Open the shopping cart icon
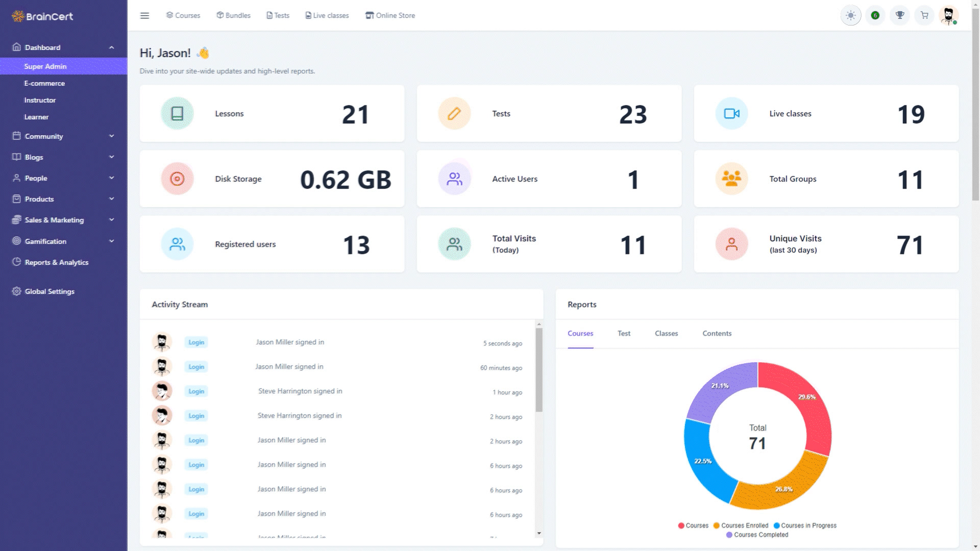The width and height of the screenshot is (980, 551). click(924, 15)
